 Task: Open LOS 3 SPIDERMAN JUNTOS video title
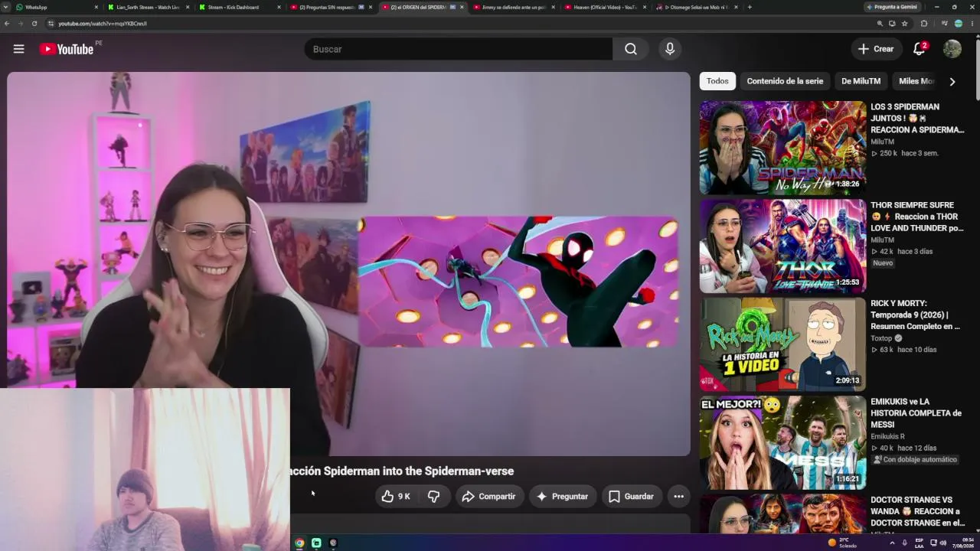[x=916, y=119]
